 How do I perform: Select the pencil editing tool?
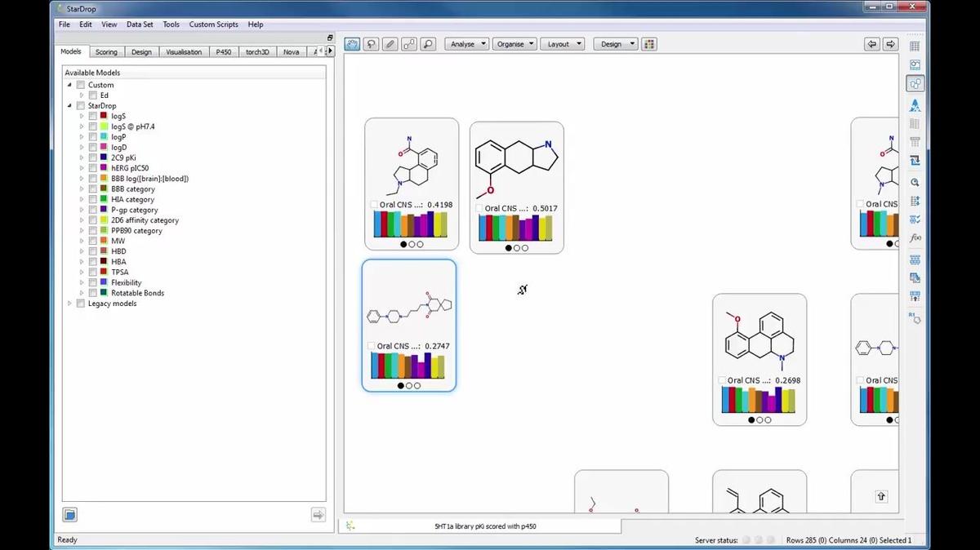[390, 43]
